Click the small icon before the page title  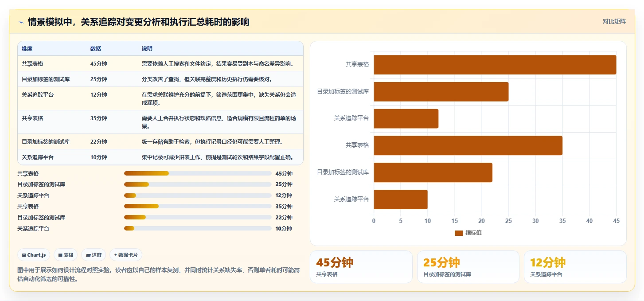pos(21,22)
